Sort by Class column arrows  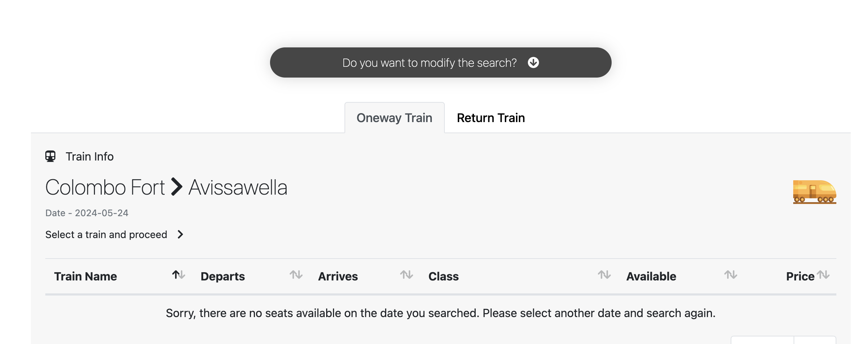[x=604, y=275]
